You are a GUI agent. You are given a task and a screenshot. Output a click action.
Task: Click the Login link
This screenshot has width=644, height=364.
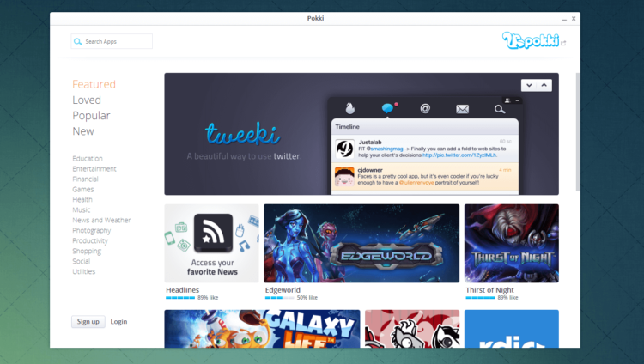click(x=118, y=322)
